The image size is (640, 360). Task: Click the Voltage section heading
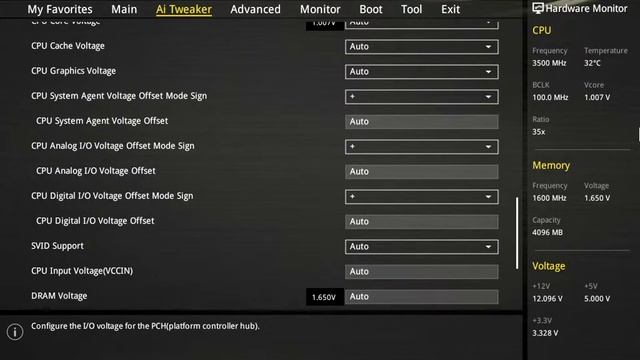pyautogui.click(x=549, y=266)
